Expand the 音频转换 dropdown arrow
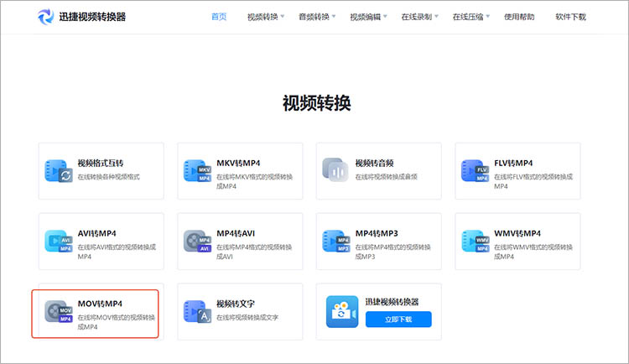 [x=334, y=17]
